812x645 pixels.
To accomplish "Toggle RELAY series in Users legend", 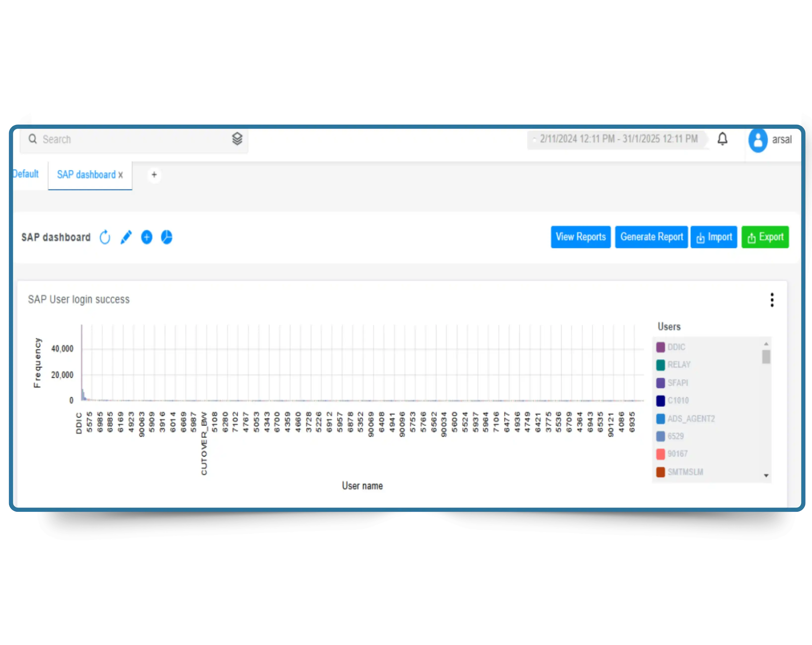I will tap(679, 364).
